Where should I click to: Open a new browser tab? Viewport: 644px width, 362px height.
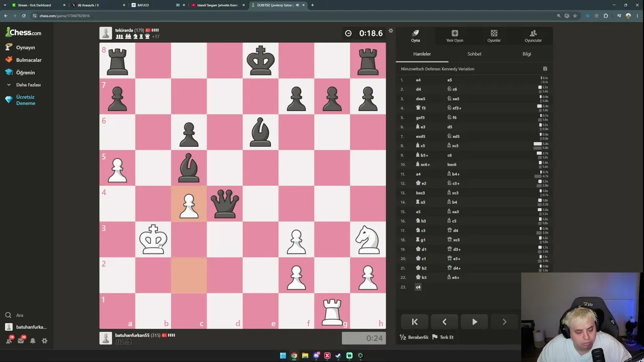(312, 5)
